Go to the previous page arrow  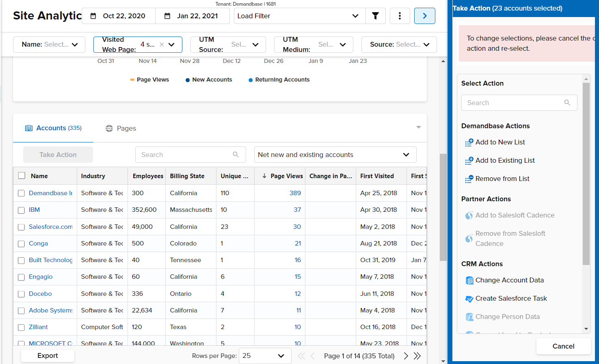pyautogui.click(x=313, y=356)
